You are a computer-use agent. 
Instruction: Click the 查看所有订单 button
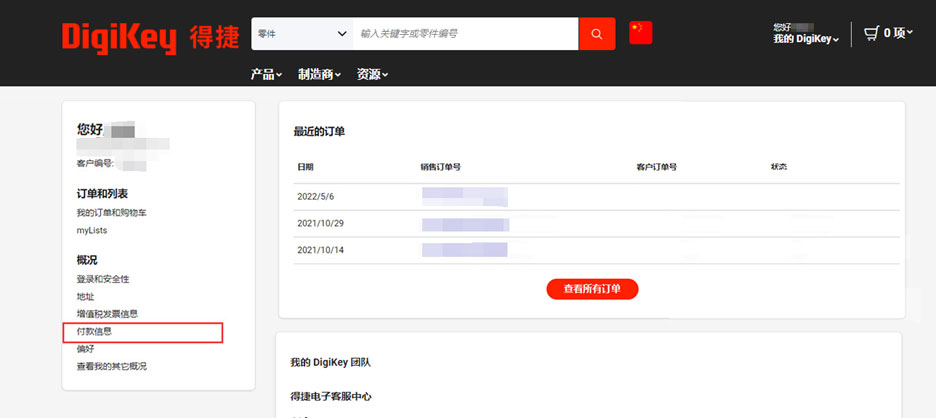(x=592, y=289)
